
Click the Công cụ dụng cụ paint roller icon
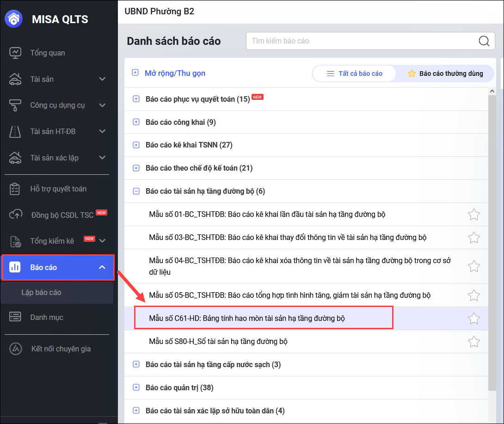pos(15,105)
